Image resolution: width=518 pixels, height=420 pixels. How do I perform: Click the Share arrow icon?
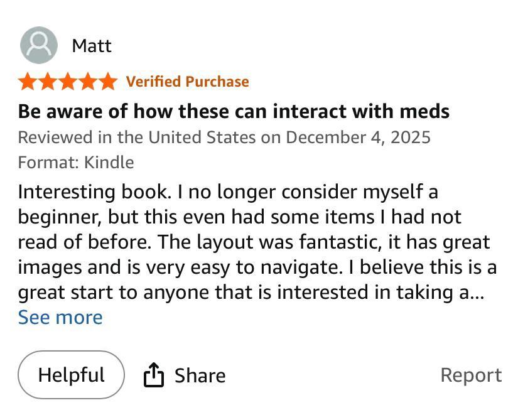154,375
